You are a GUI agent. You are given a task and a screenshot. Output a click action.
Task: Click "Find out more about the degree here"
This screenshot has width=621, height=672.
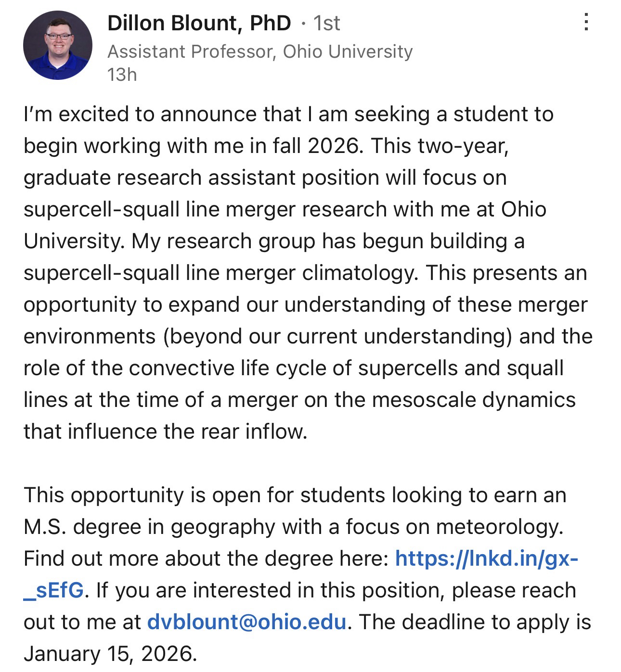(206, 558)
